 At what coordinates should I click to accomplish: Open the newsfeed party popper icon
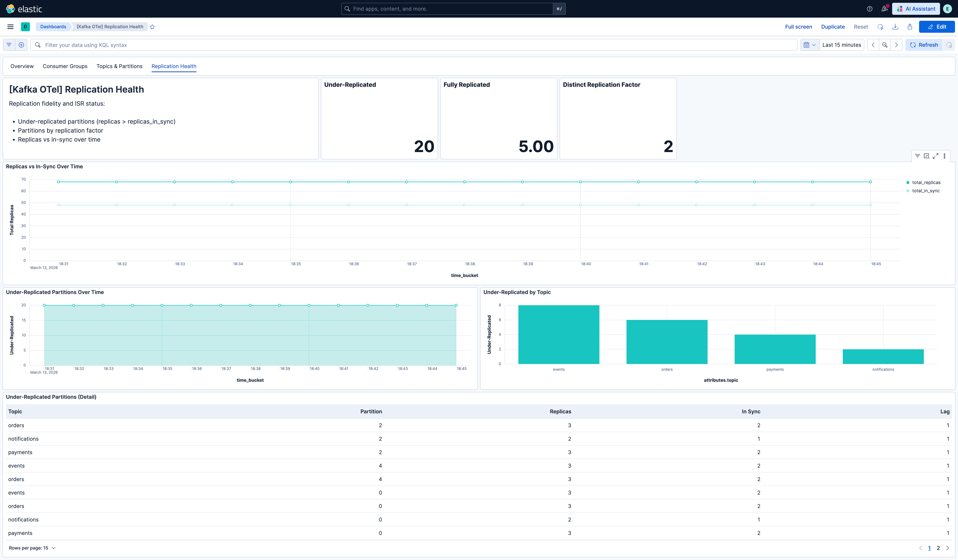885,9
